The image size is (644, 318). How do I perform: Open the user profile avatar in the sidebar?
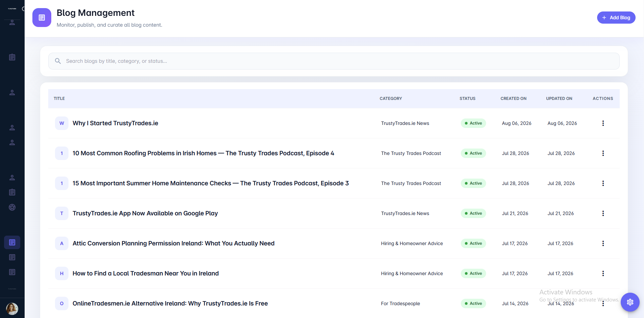[12, 309]
